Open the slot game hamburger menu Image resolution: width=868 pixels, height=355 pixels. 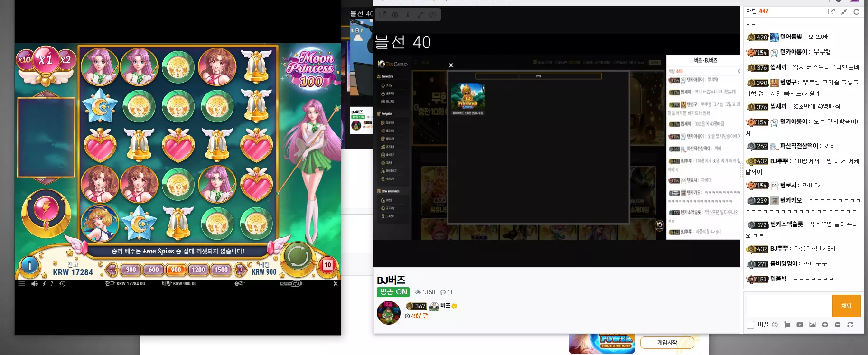click(21, 284)
